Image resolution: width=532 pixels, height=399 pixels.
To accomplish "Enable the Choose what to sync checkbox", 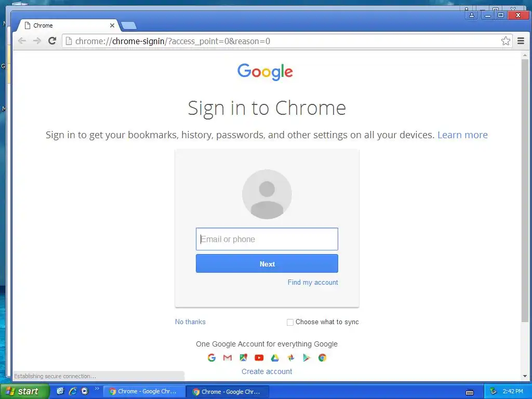I will (290, 322).
